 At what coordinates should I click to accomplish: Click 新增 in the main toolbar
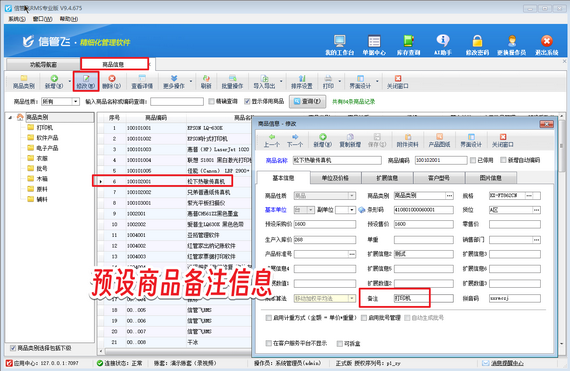point(54,82)
